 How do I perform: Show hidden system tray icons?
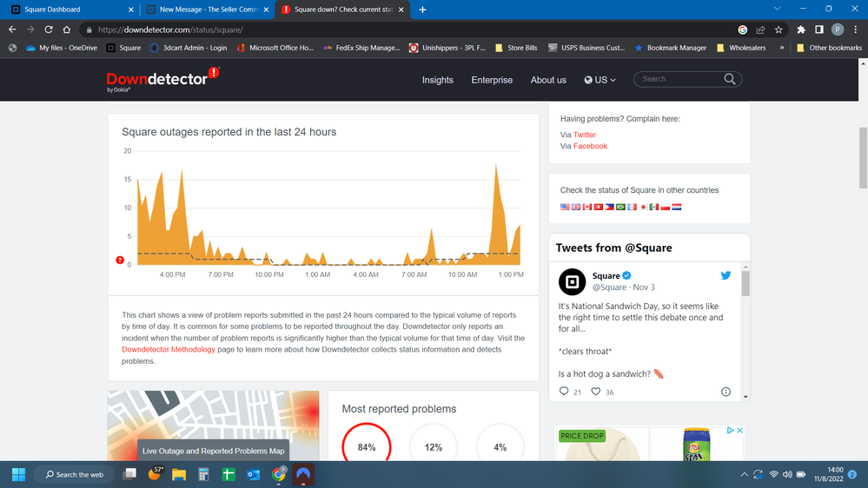(744, 474)
